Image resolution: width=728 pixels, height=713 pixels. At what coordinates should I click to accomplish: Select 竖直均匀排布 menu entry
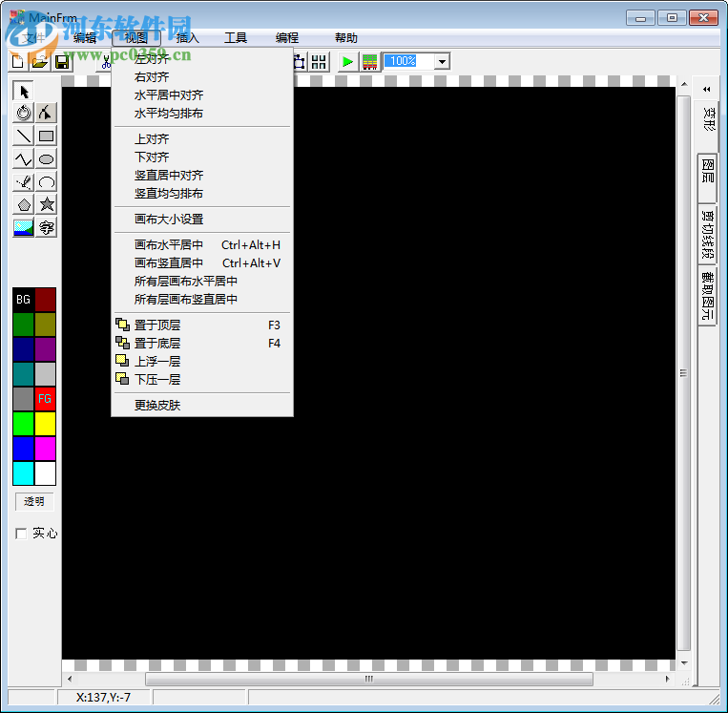point(202,193)
